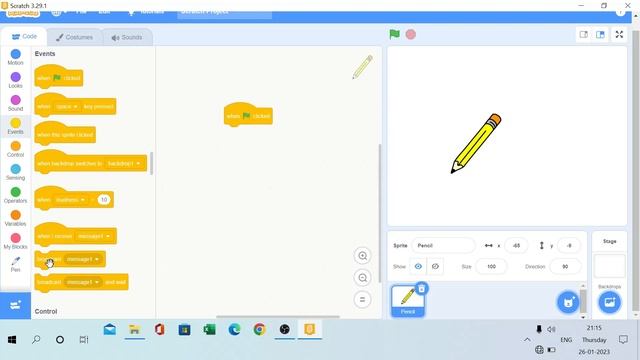The height and width of the screenshot is (360, 640).
Task: Click the sprite Direction field
Action: coord(565,267)
